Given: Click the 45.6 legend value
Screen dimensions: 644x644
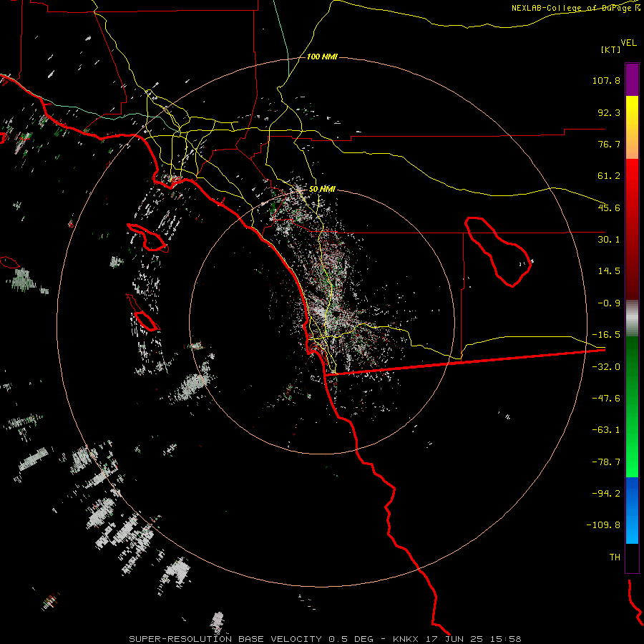Looking at the screenshot, I should click(609, 208).
